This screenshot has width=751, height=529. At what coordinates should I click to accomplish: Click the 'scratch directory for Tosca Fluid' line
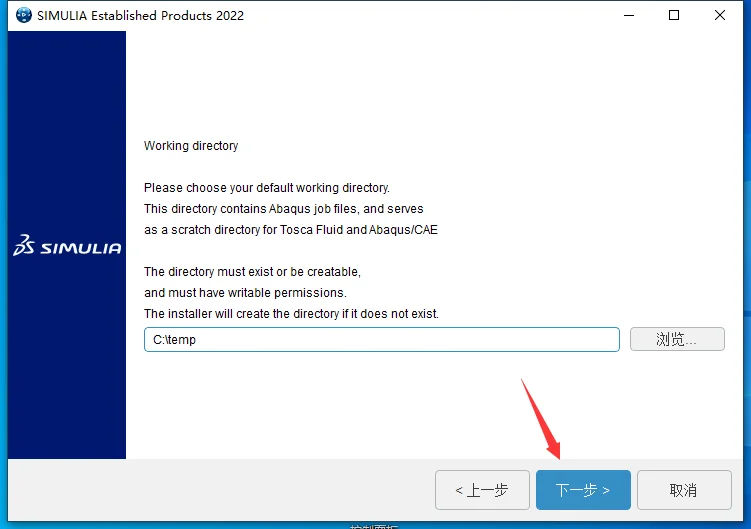tap(291, 230)
